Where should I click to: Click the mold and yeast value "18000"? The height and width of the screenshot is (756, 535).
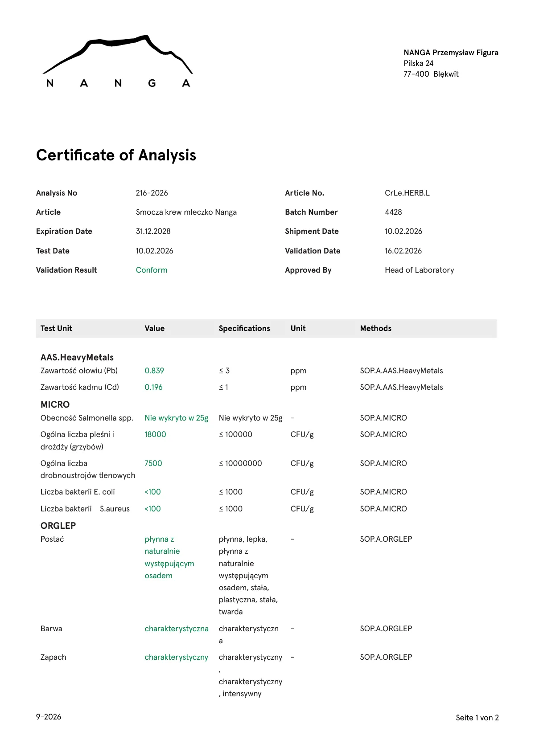point(155,434)
